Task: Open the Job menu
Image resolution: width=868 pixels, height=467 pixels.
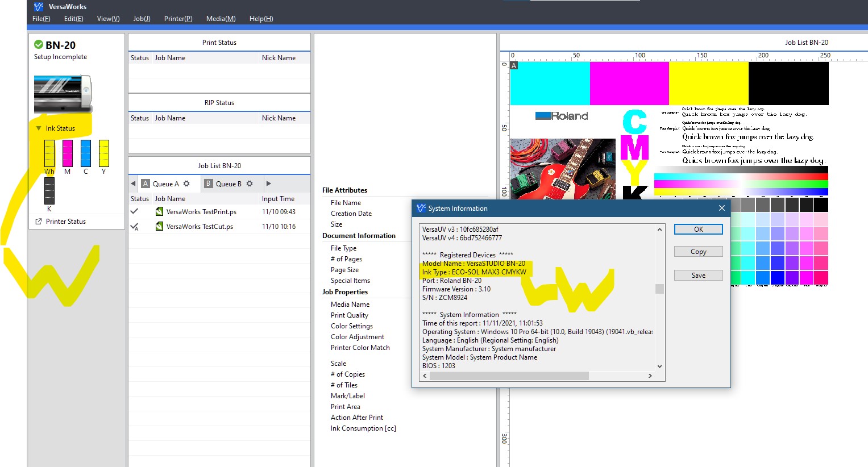Action: point(142,19)
